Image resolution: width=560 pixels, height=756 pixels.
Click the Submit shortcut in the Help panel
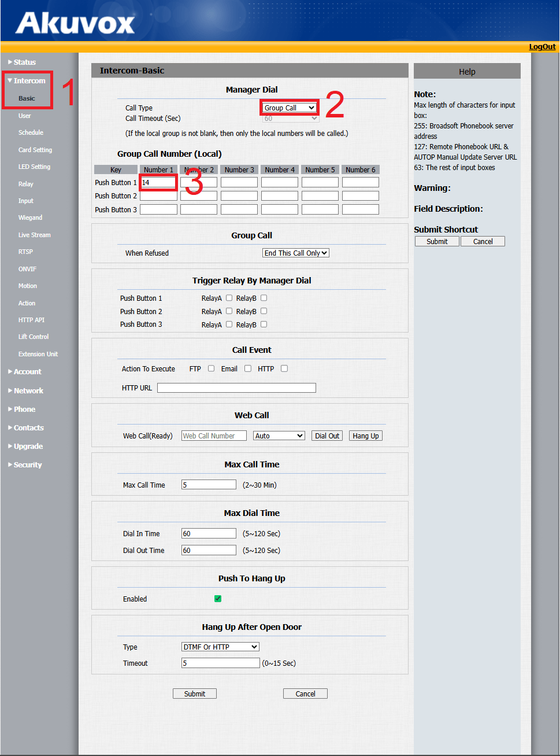pyautogui.click(x=436, y=241)
